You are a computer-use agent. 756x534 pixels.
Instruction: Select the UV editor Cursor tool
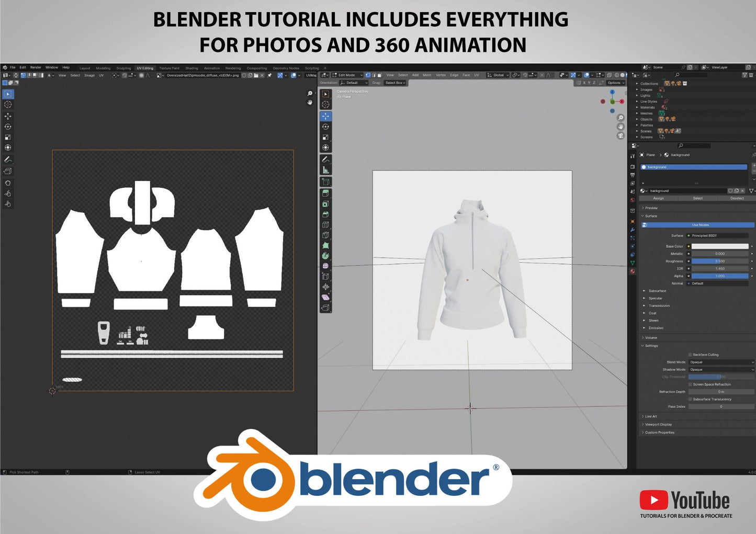8,105
